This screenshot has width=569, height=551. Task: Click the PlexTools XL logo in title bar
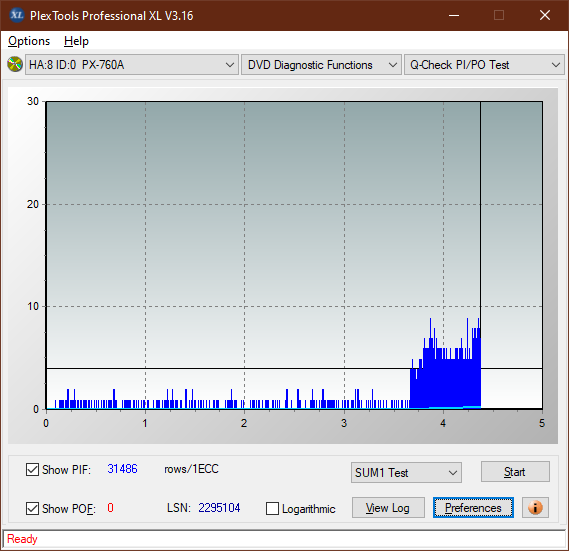coord(16,15)
